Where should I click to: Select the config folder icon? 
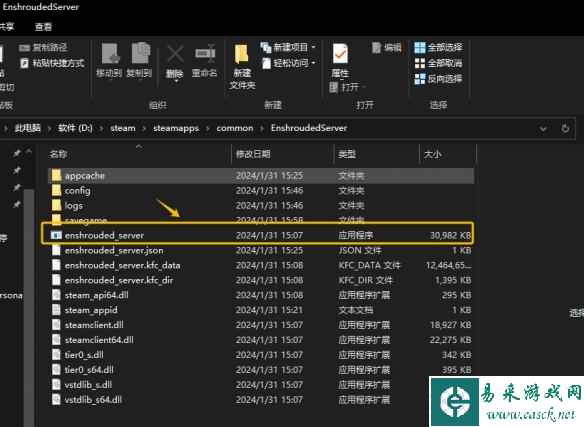tap(56, 190)
